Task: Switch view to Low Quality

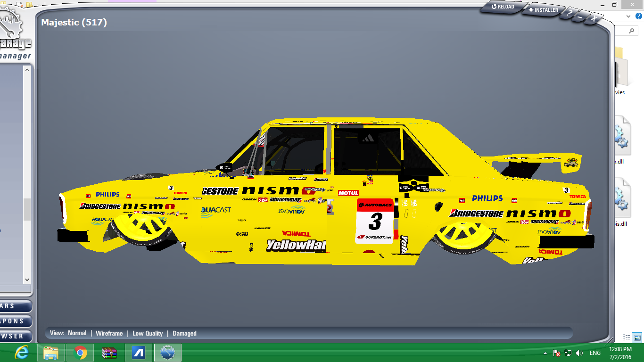Action: (148, 333)
